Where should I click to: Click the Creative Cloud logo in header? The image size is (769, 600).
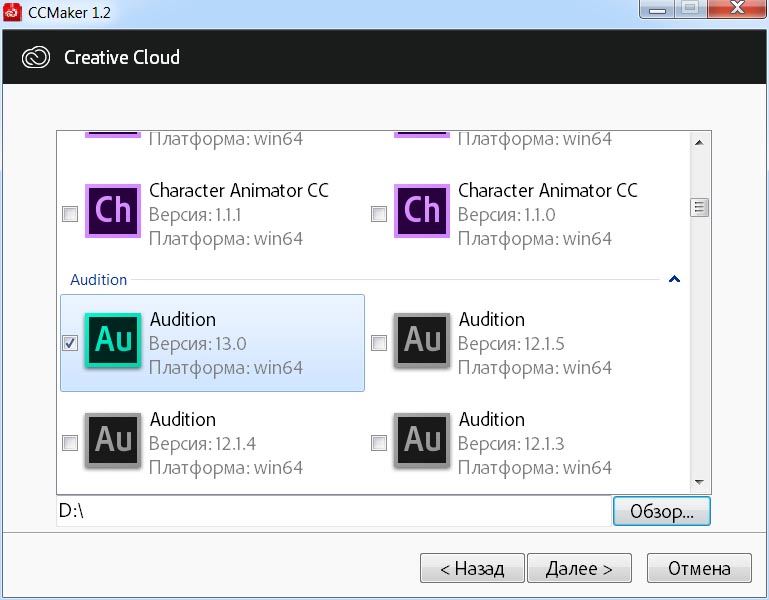pos(36,57)
